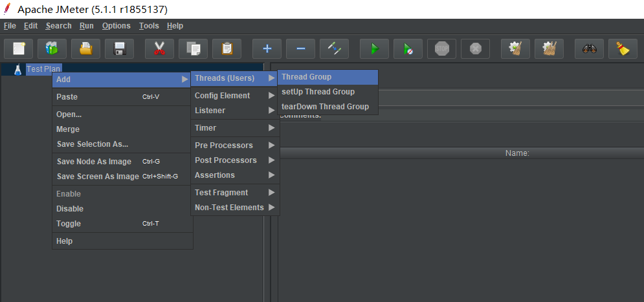This screenshot has width=644, height=302.
Task: Click the green Start run icon
Action: pos(374,49)
